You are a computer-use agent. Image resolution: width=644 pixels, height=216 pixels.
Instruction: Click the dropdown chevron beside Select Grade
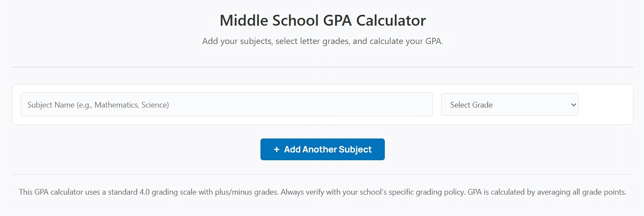[574, 104]
